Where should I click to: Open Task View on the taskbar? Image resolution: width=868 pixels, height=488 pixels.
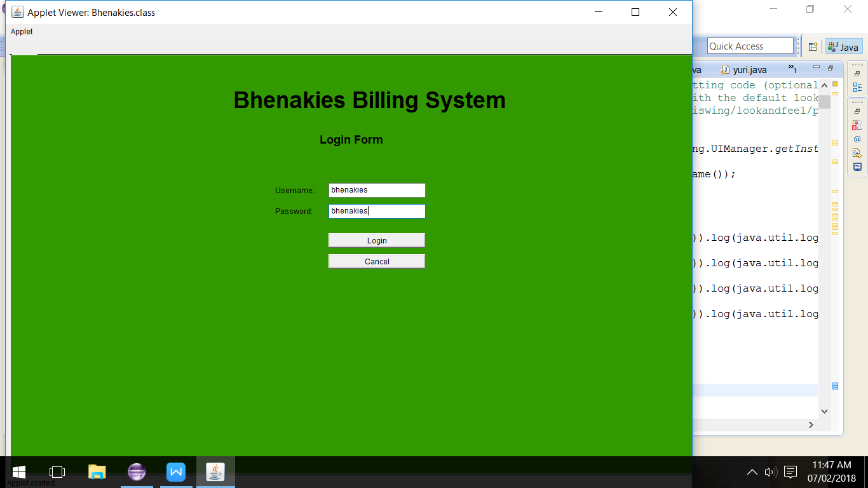(57, 472)
